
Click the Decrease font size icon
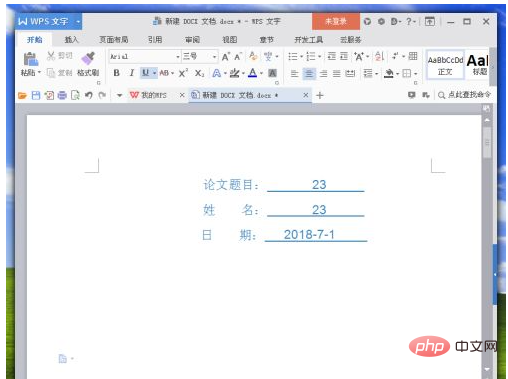point(238,57)
